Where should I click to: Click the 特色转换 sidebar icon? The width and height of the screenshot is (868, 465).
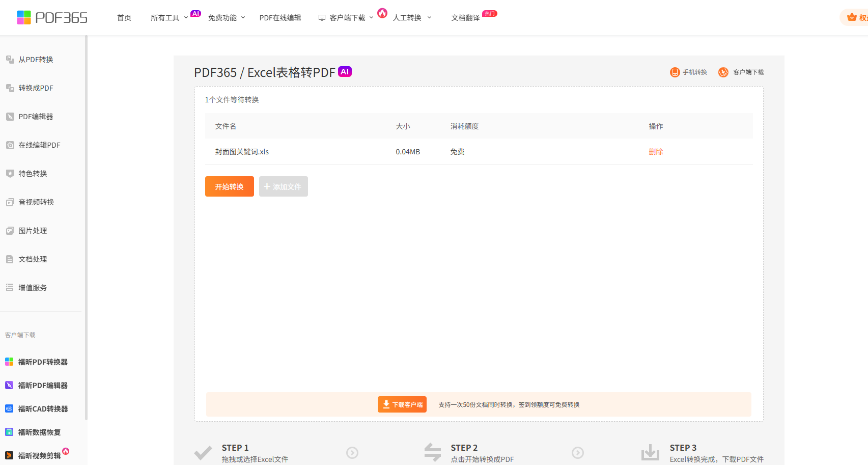[x=10, y=174]
